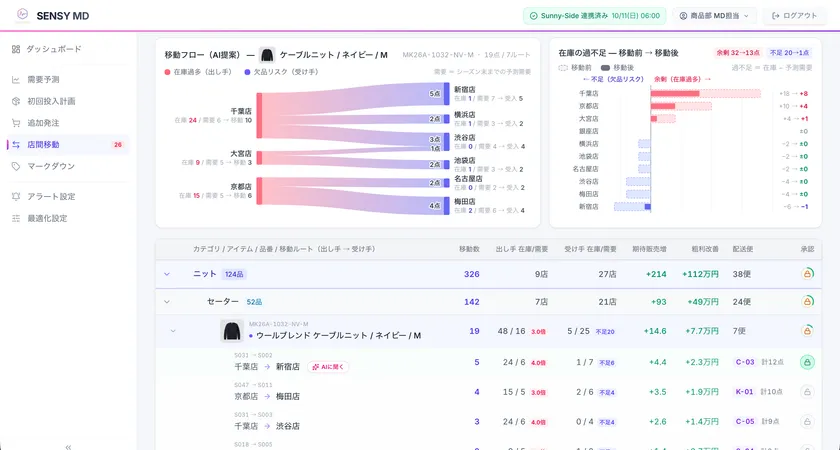Toggle approval lock for ニット row
This screenshot has width=840, height=450.
807,274
